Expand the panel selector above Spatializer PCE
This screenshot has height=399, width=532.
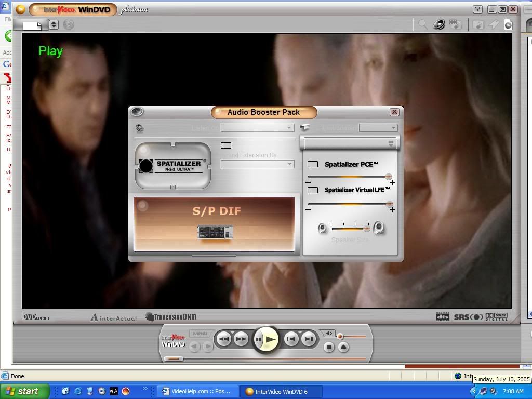350,143
